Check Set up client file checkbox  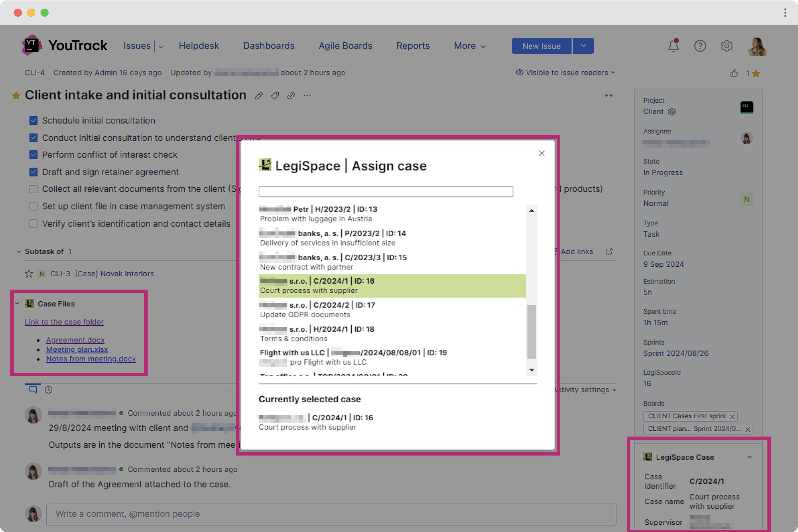click(33, 206)
